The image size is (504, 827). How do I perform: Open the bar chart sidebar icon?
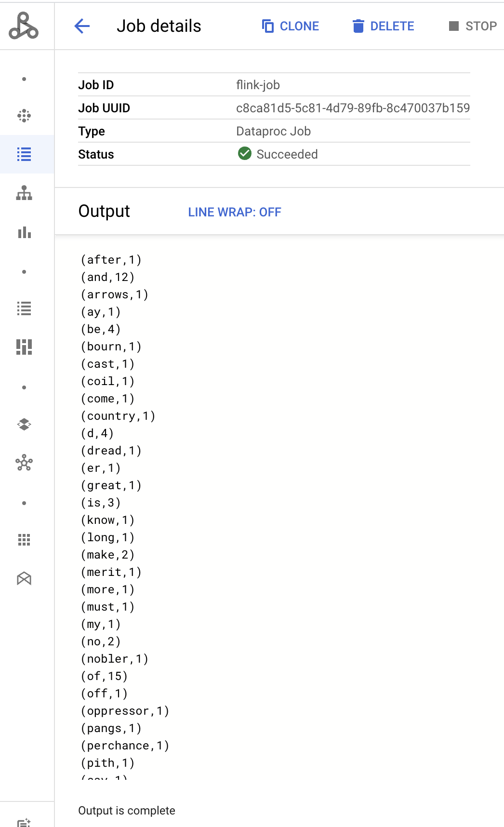(24, 233)
